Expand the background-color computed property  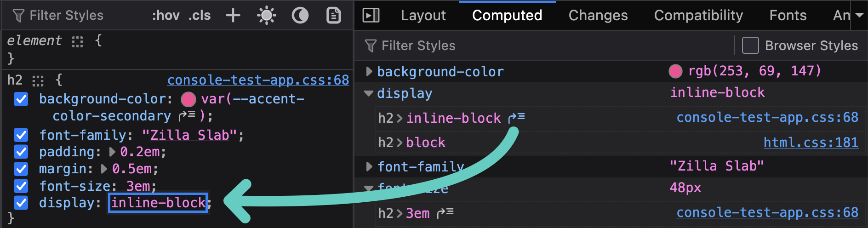click(369, 71)
